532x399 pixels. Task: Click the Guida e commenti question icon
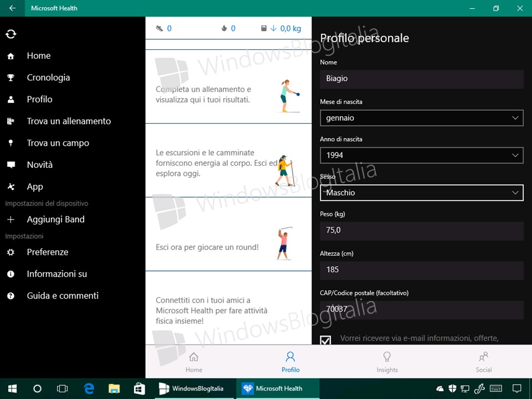[x=11, y=296]
